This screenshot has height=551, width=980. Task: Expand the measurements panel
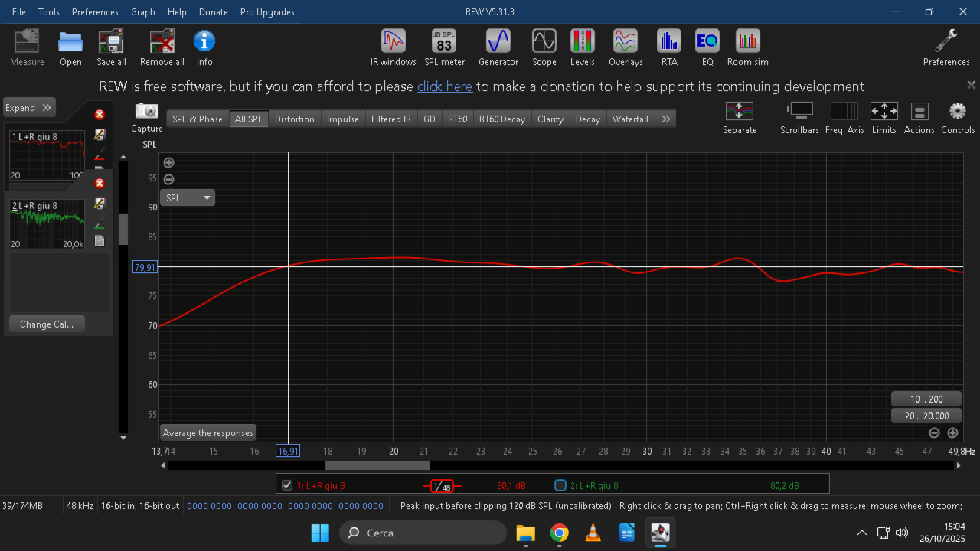29,108
